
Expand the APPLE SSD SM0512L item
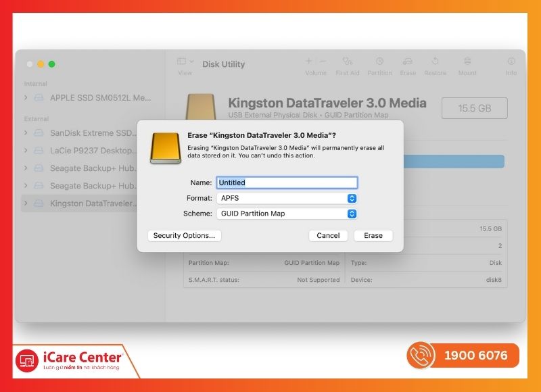27,97
